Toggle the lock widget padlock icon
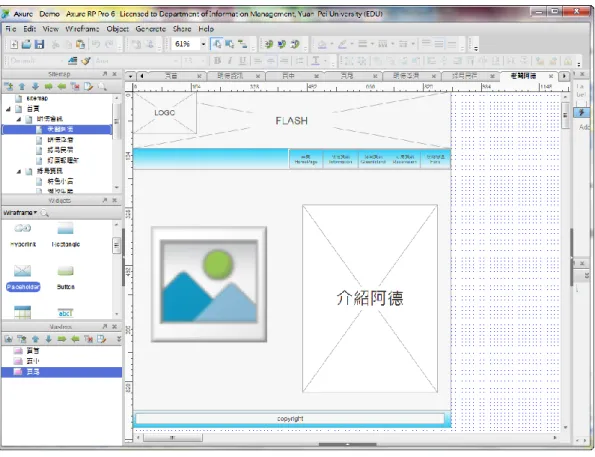This screenshot has height=457, width=595. click(568, 61)
